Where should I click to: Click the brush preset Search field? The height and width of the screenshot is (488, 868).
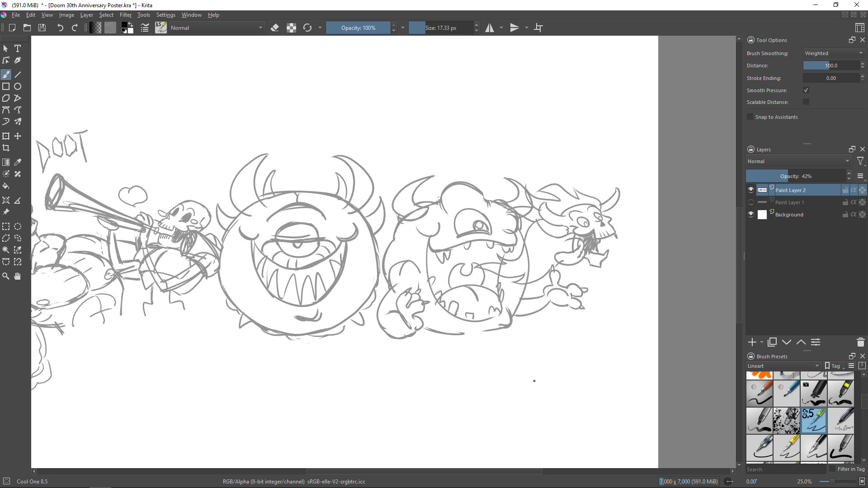(x=786, y=469)
